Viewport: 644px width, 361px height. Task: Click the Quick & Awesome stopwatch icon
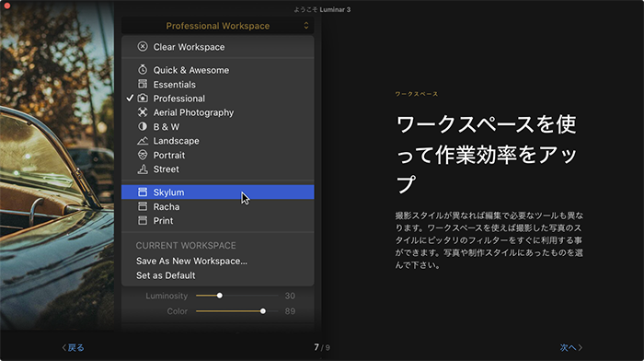pyautogui.click(x=143, y=69)
